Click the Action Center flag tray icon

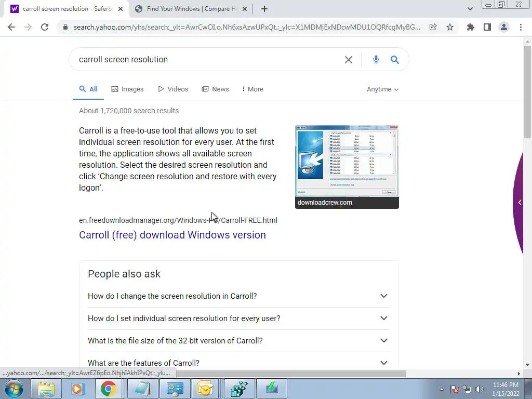[455, 389]
